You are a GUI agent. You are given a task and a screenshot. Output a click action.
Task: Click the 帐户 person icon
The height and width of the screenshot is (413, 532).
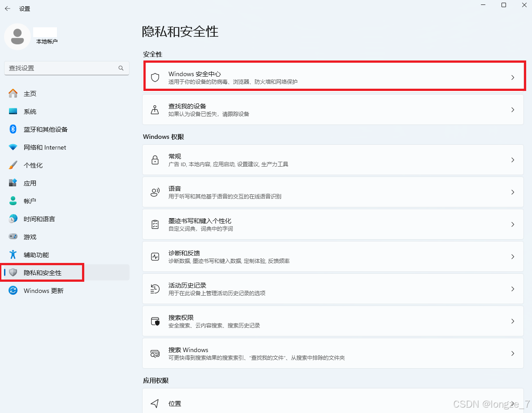click(13, 201)
